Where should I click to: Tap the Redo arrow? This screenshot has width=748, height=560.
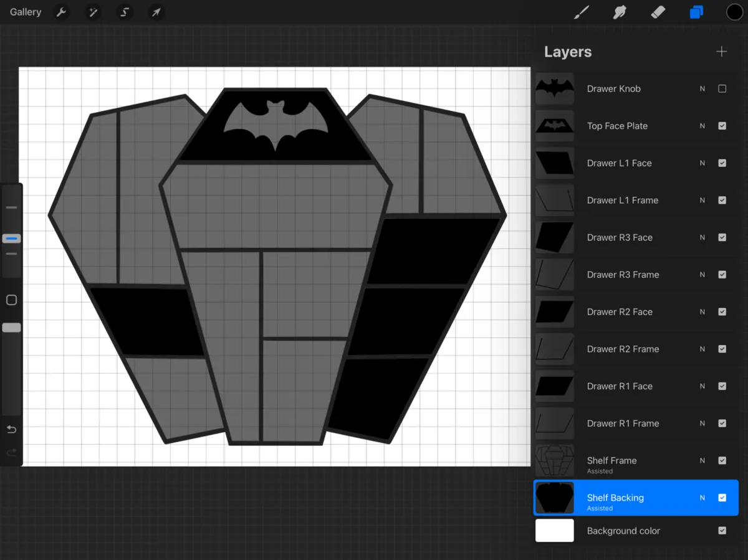click(11, 453)
